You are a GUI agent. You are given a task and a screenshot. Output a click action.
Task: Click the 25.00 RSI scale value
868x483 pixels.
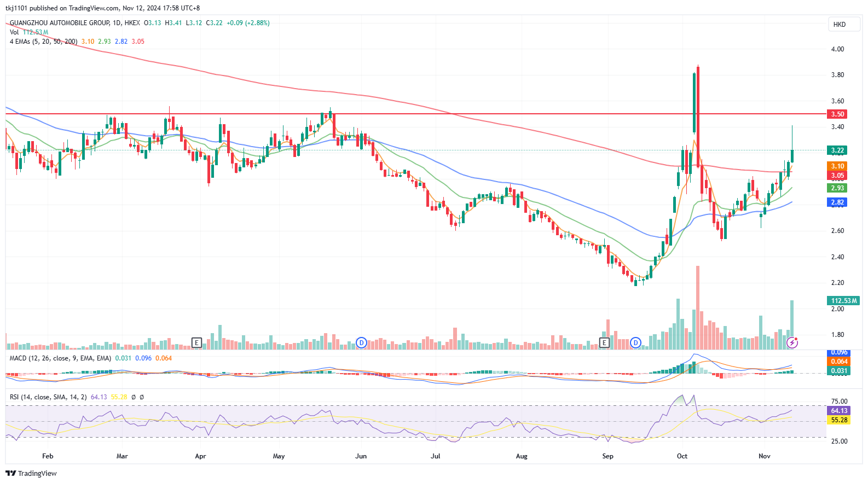point(839,441)
